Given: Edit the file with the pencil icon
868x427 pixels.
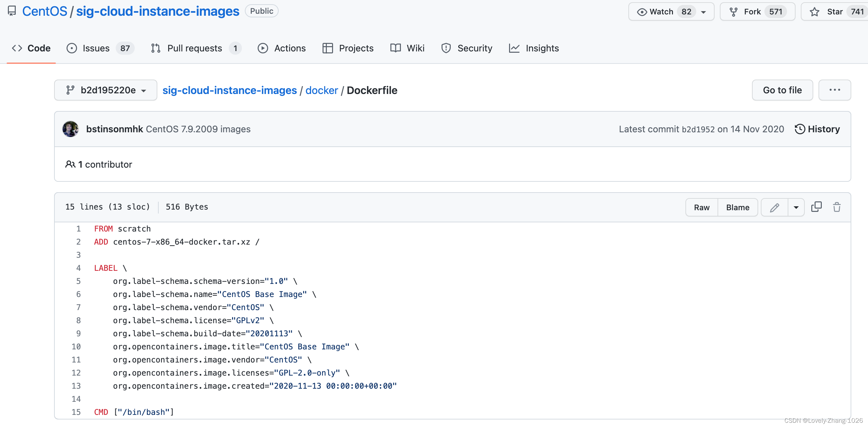Looking at the screenshot, I should coord(774,207).
